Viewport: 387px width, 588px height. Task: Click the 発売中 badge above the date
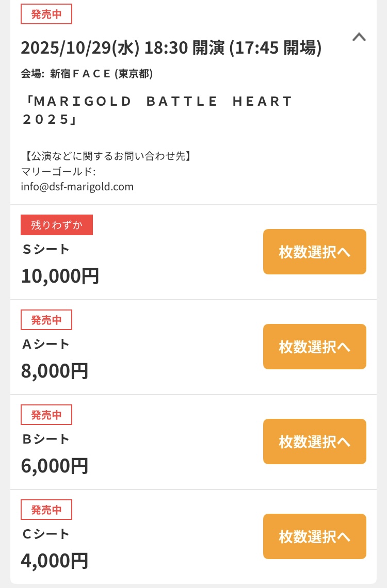pyautogui.click(x=46, y=14)
